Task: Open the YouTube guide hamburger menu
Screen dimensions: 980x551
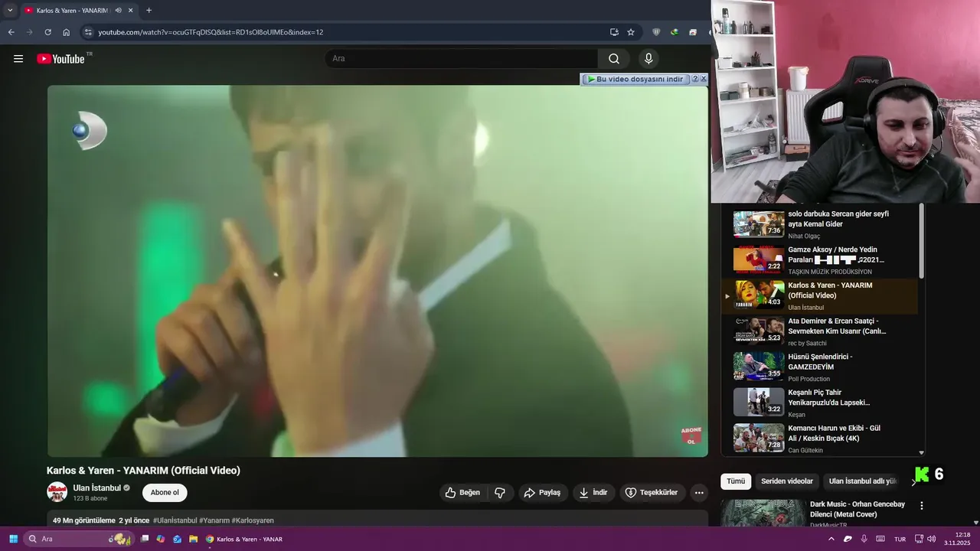Action: (x=18, y=59)
